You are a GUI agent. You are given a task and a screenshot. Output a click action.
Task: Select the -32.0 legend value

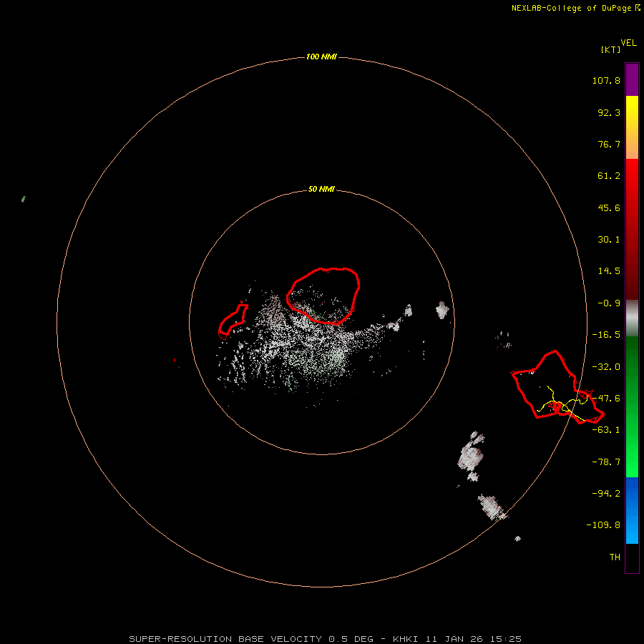606,367
